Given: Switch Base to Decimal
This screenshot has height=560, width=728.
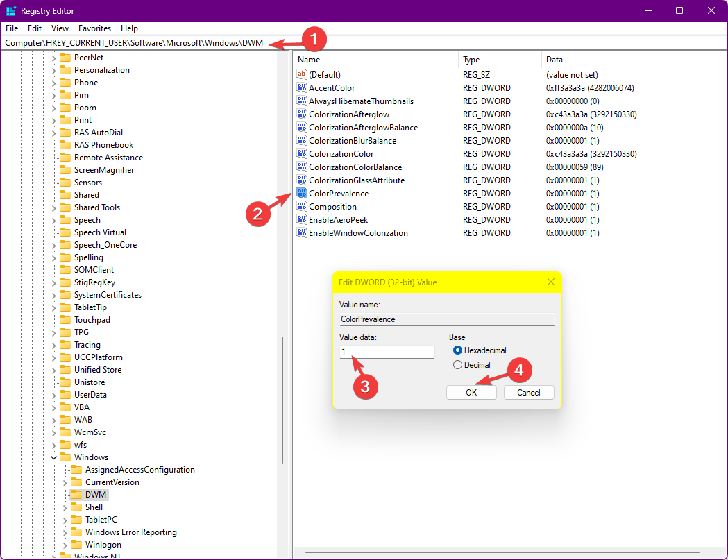Looking at the screenshot, I should tap(457, 364).
